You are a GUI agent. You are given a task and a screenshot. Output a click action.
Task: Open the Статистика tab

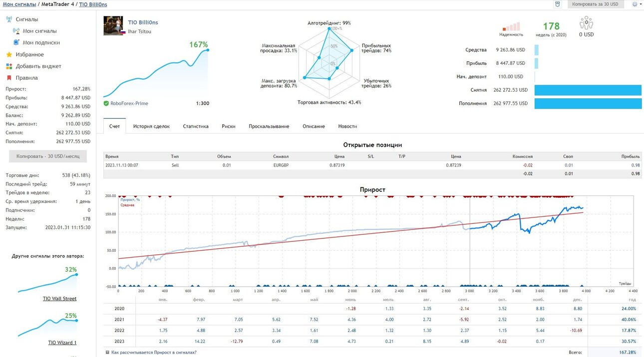196,126
